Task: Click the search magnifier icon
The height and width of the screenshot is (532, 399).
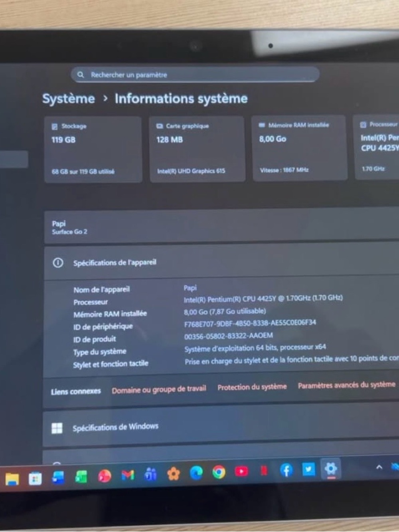Action: pos(81,75)
